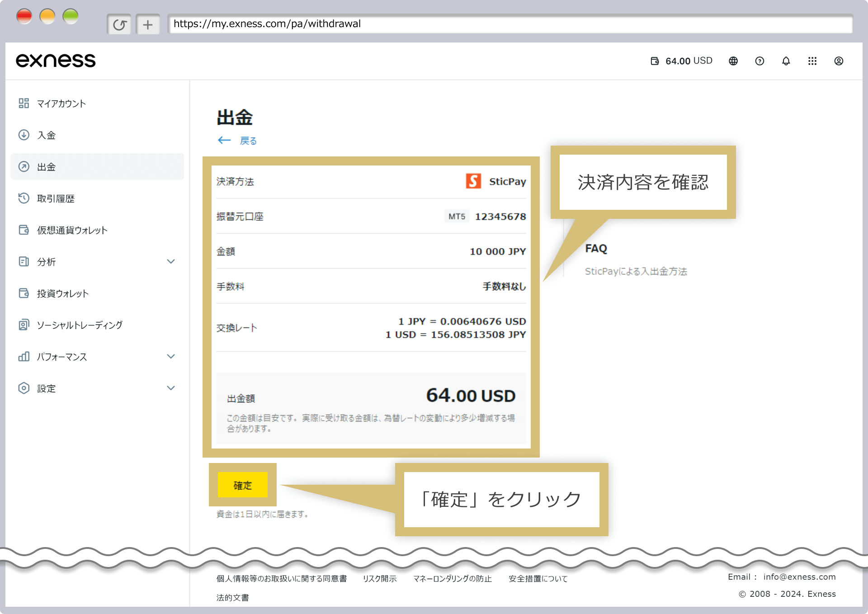Click the investment wallet (投資ウォレット) icon
Viewport: 868px width, 614px height.
[24, 293]
